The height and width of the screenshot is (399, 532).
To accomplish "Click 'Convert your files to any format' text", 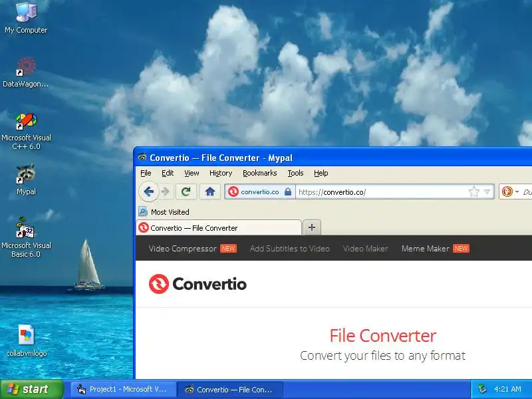I will click(x=383, y=356).
